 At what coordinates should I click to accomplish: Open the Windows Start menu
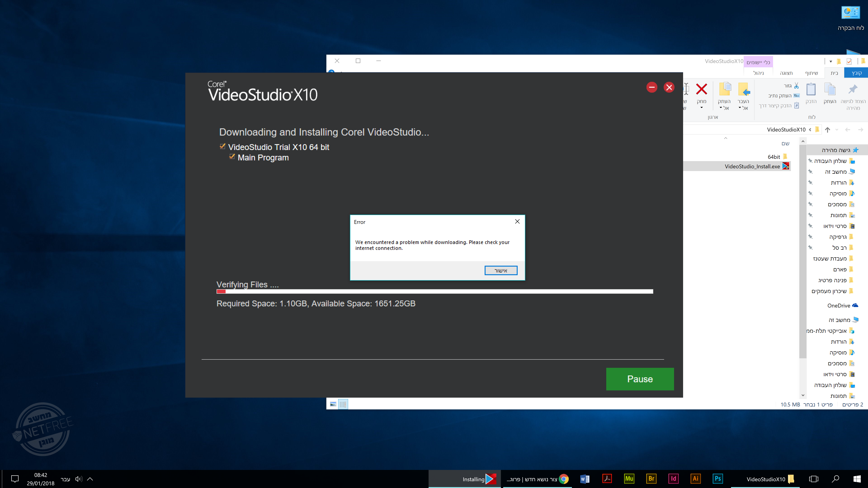[857, 479]
